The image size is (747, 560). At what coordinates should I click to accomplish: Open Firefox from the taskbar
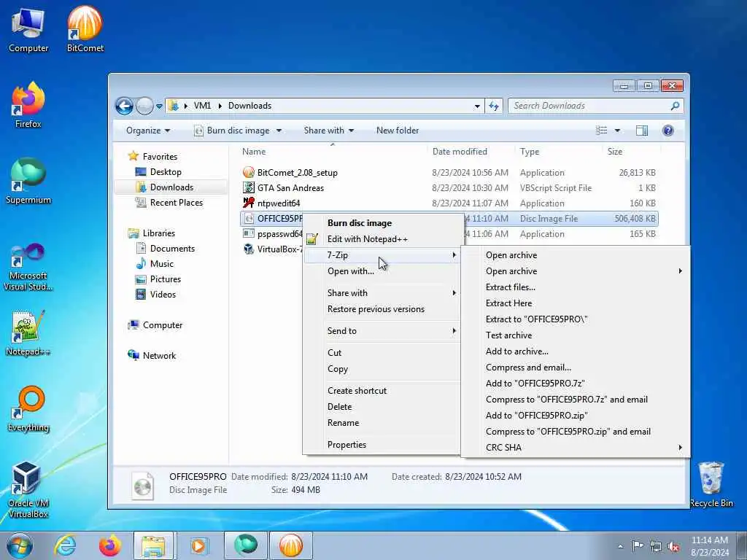[110, 545]
